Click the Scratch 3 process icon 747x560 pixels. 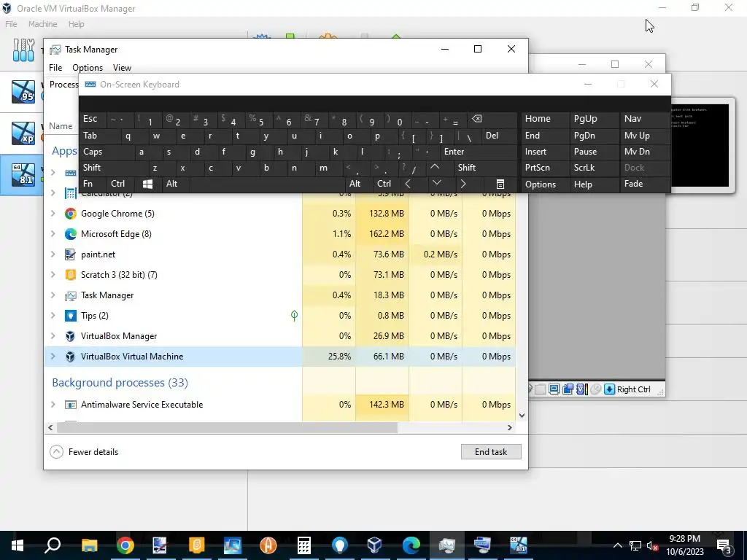pos(71,275)
